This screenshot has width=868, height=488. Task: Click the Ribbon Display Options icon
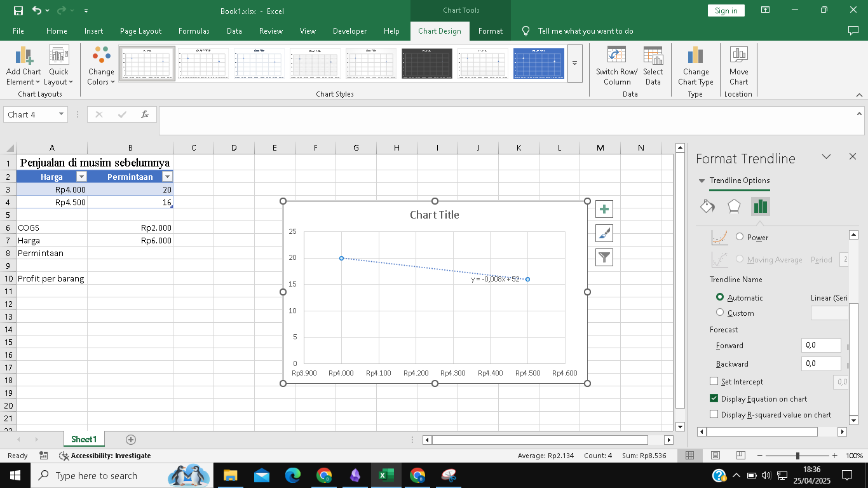[766, 10]
